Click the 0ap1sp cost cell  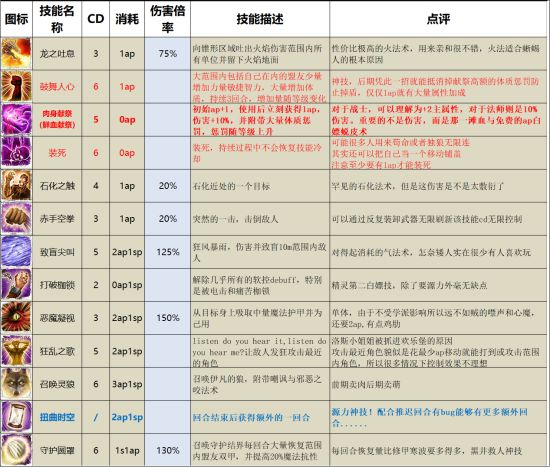point(127,285)
